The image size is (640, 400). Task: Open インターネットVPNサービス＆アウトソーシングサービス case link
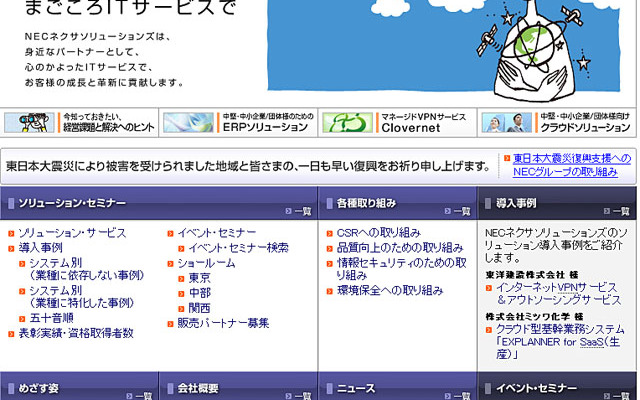pos(558,294)
